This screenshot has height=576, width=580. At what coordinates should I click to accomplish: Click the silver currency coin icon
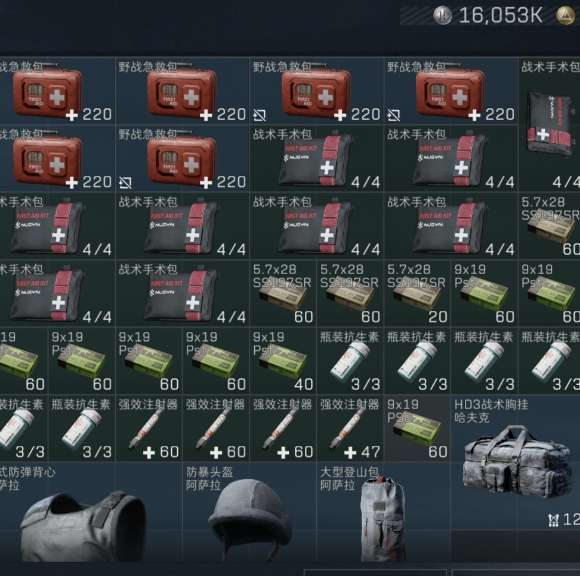tap(442, 16)
